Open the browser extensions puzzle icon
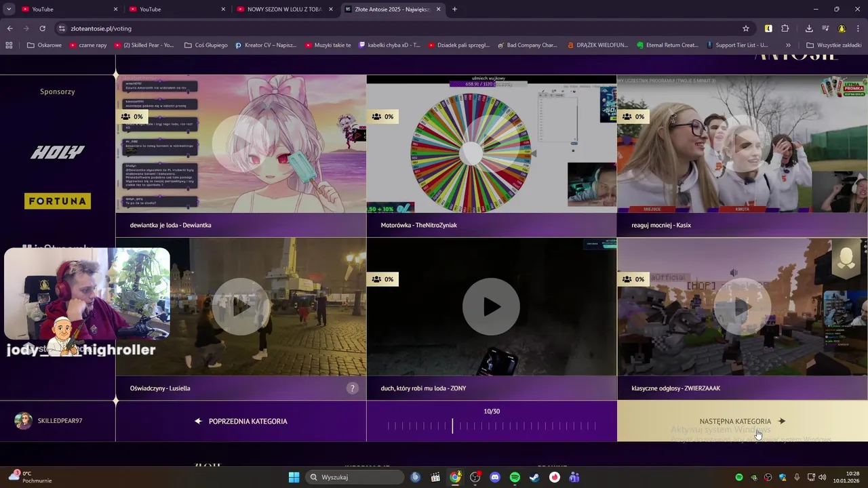The width and height of the screenshot is (868, 488). pyautogui.click(x=785, y=28)
